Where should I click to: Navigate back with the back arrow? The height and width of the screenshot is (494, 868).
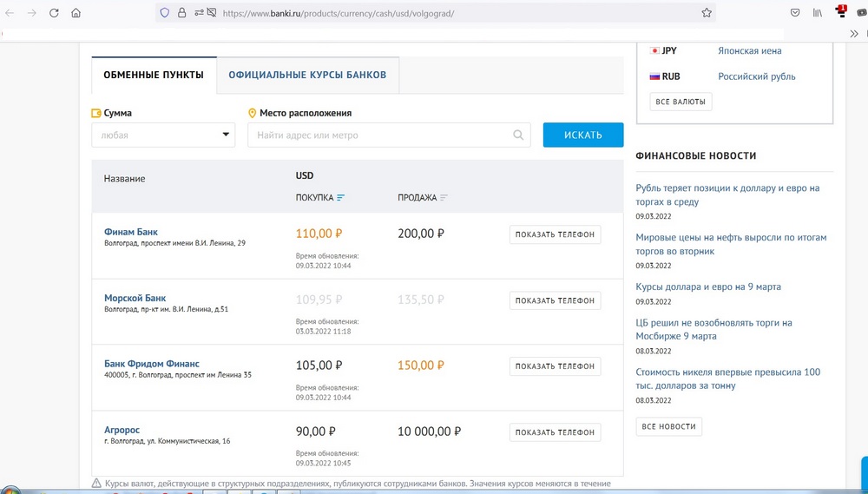coord(10,13)
